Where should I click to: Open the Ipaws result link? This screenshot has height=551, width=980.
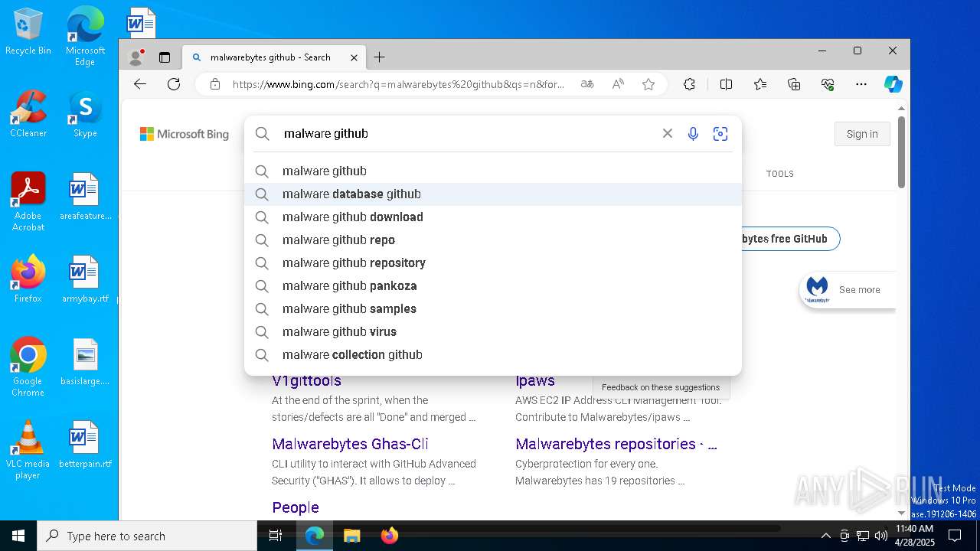tap(535, 381)
